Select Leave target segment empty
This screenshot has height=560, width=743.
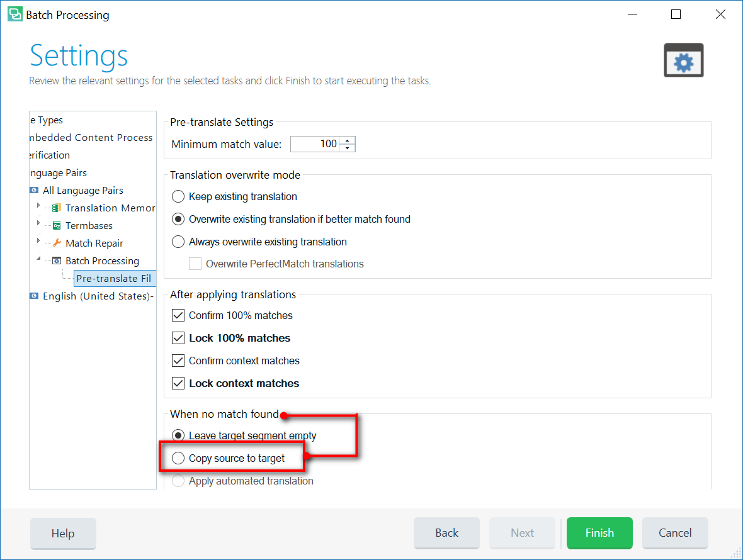178,435
